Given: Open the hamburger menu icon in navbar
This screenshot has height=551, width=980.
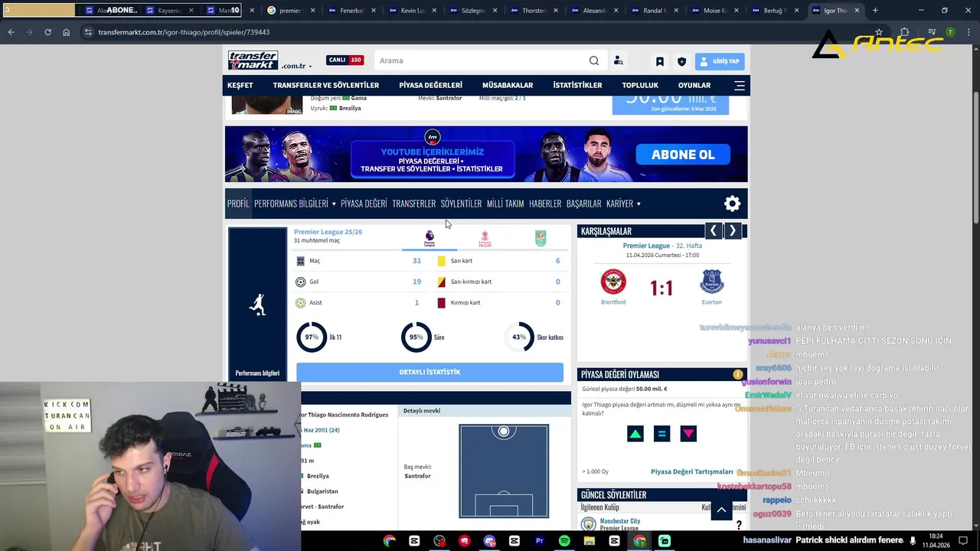Looking at the screenshot, I should pos(739,85).
